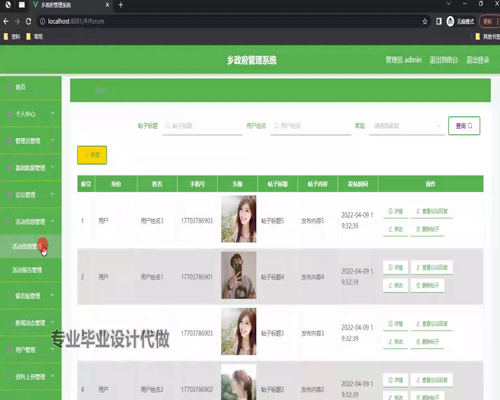Click 修改 for 帖子标题3 row
Screen dimensions: 500x400
pyautogui.click(x=395, y=342)
